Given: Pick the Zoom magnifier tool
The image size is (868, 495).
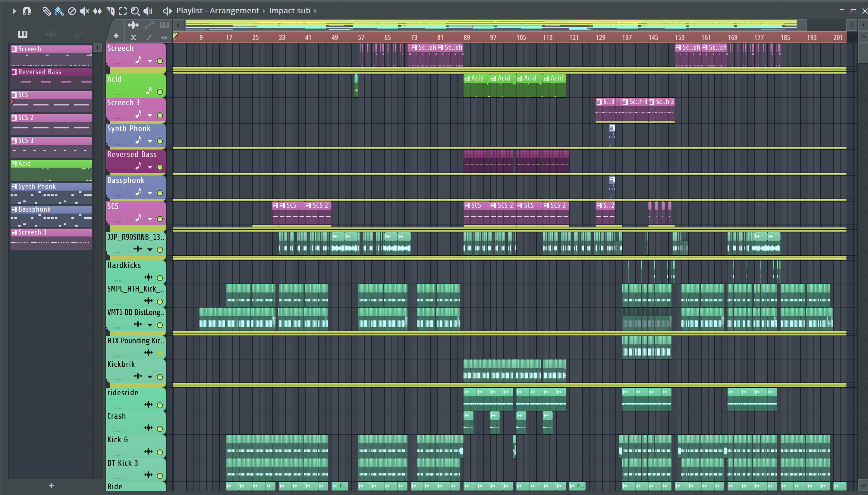Looking at the screenshot, I should click(x=135, y=11).
